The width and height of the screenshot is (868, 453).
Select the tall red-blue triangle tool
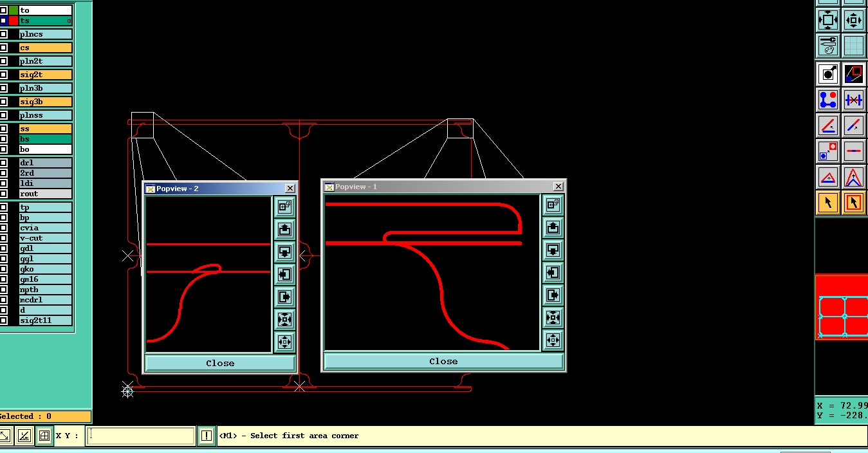854,176
